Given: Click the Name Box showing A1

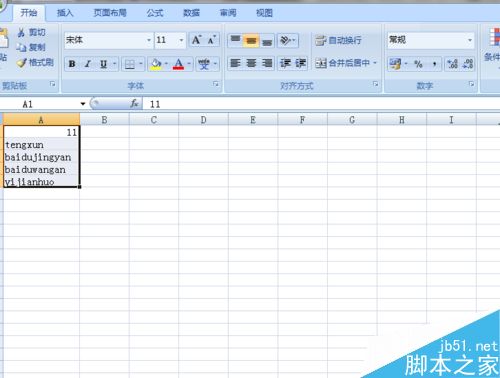Looking at the screenshot, I should (40, 104).
